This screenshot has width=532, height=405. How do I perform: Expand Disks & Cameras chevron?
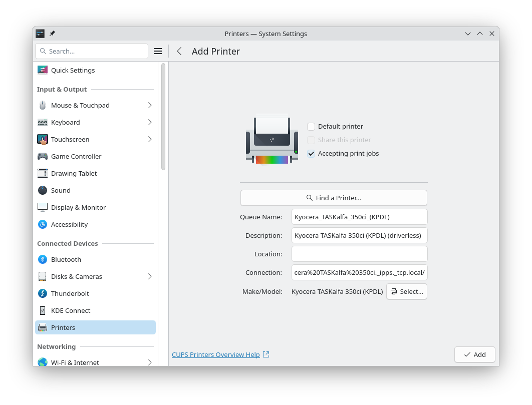150,276
